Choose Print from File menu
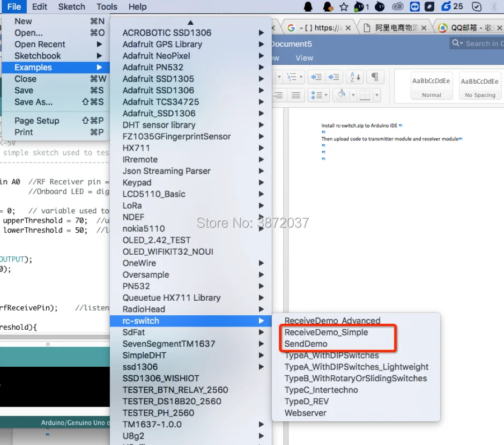The image size is (504, 445). [x=56, y=132]
